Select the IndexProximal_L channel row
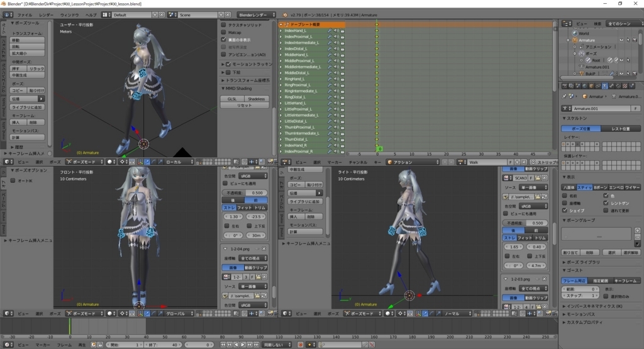Viewport: 644px width, 349px height. pyautogui.click(x=312, y=36)
